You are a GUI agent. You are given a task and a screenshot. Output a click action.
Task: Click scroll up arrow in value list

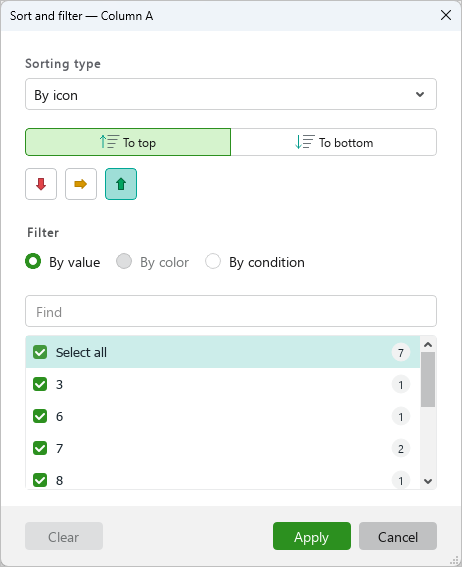pos(428,345)
